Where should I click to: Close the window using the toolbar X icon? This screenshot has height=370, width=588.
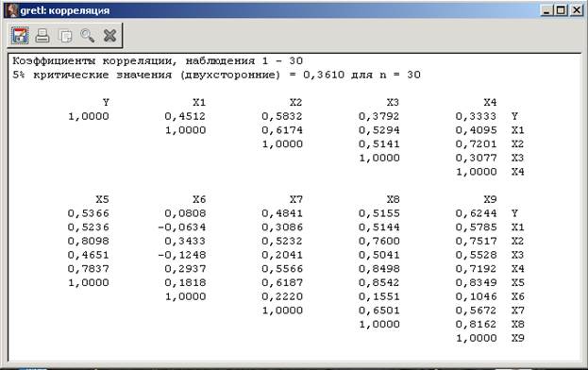[x=109, y=36]
